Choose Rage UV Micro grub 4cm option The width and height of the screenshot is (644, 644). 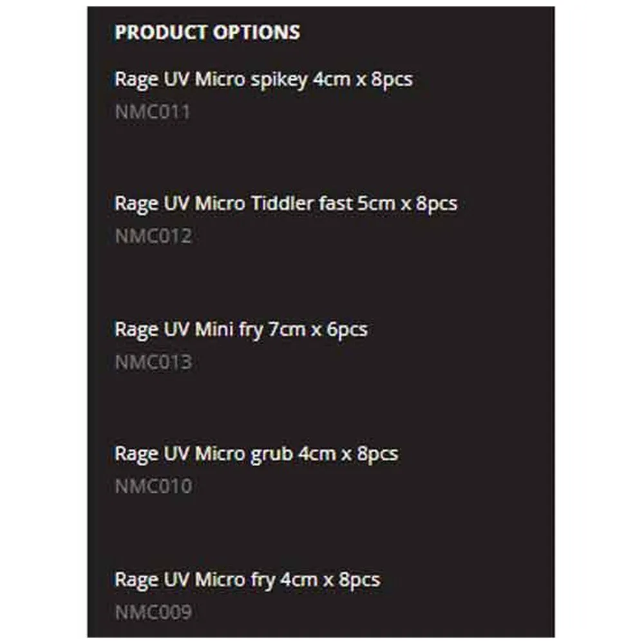coord(256,453)
